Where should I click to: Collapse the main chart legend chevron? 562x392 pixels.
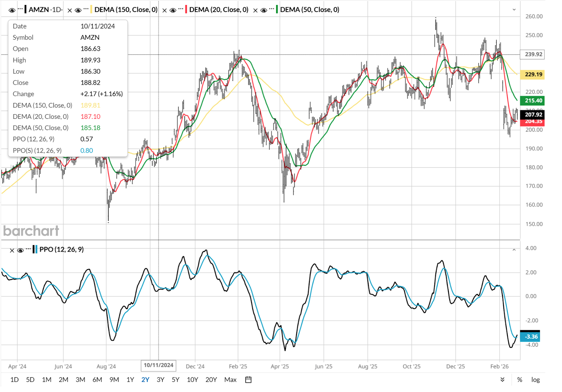coord(514,10)
